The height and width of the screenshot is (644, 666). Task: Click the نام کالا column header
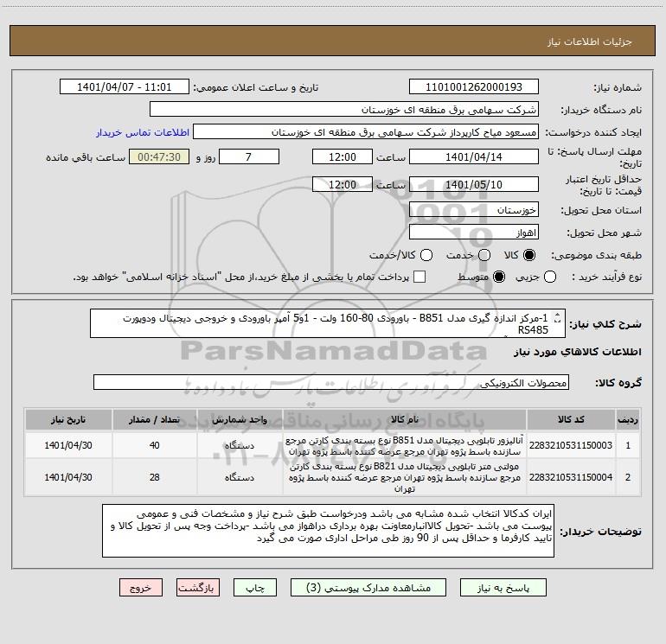point(405,419)
